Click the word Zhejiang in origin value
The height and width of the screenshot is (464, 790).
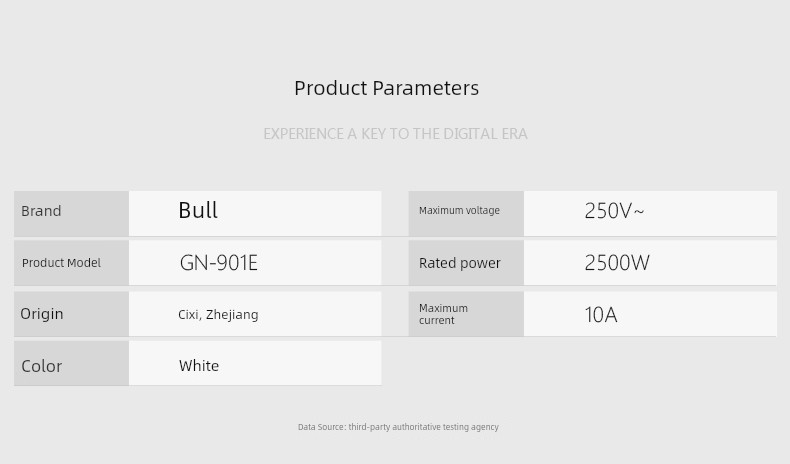232,315
